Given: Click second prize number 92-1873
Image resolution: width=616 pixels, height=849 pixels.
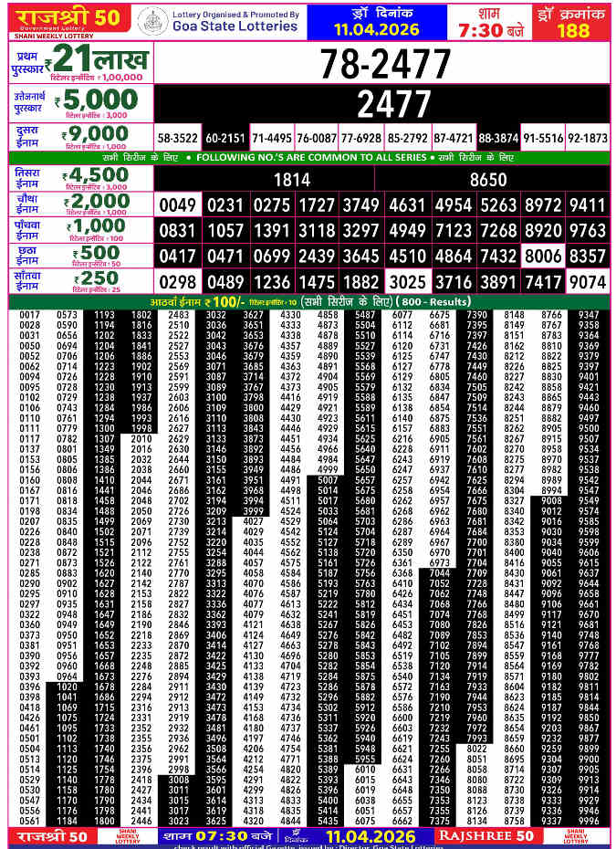Looking at the screenshot, I should tap(587, 138).
